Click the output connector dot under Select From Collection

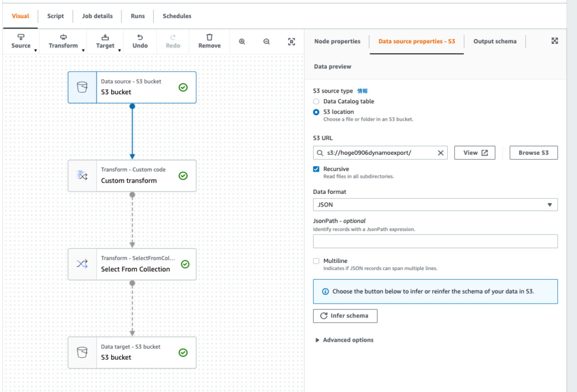(x=132, y=283)
